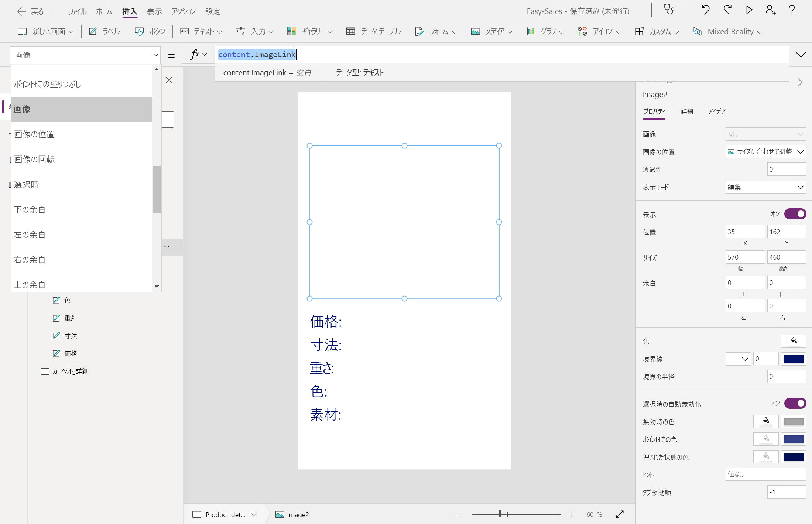Choose 画像の回転 in property list
This screenshot has height=524, width=812.
tap(81, 160)
